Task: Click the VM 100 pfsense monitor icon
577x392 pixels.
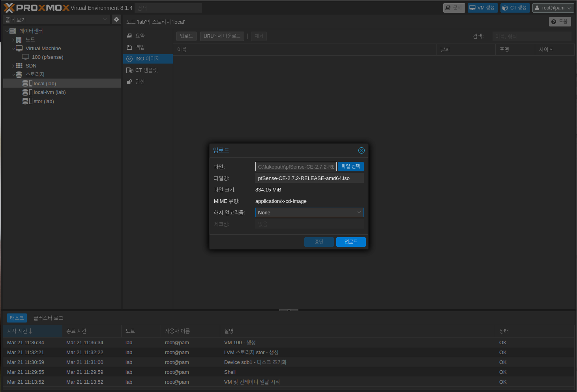Action: pyautogui.click(x=26, y=57)
